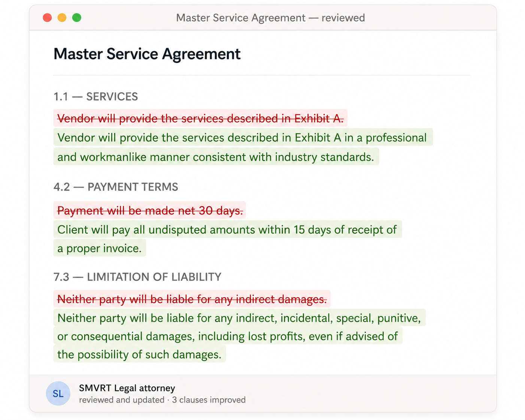This screenshot has width=525, height=420.
Task: Click the red close traffic light icon
Action: click(47, 18)
